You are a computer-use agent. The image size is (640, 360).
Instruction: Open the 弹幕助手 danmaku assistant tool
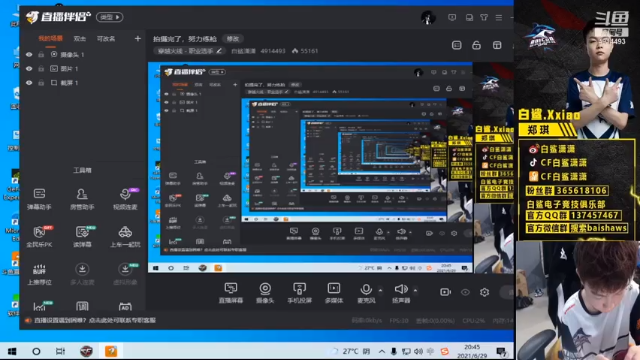click(39, 199)
